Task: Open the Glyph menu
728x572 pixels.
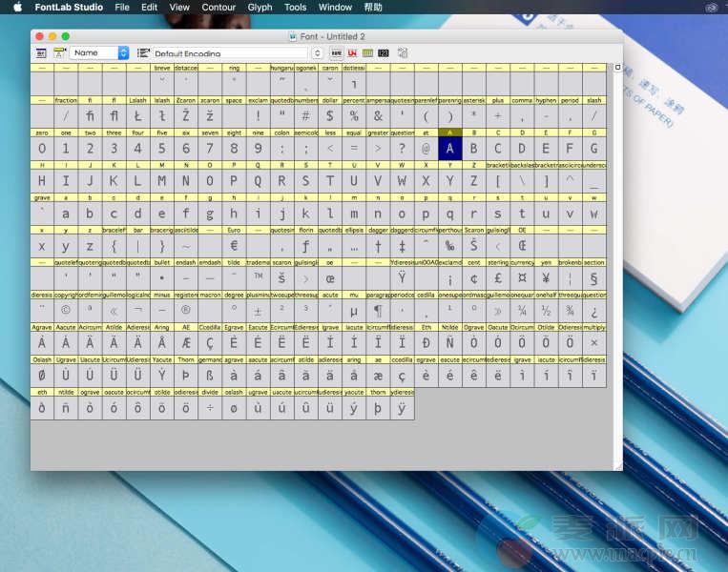Action: pos(260,8)
